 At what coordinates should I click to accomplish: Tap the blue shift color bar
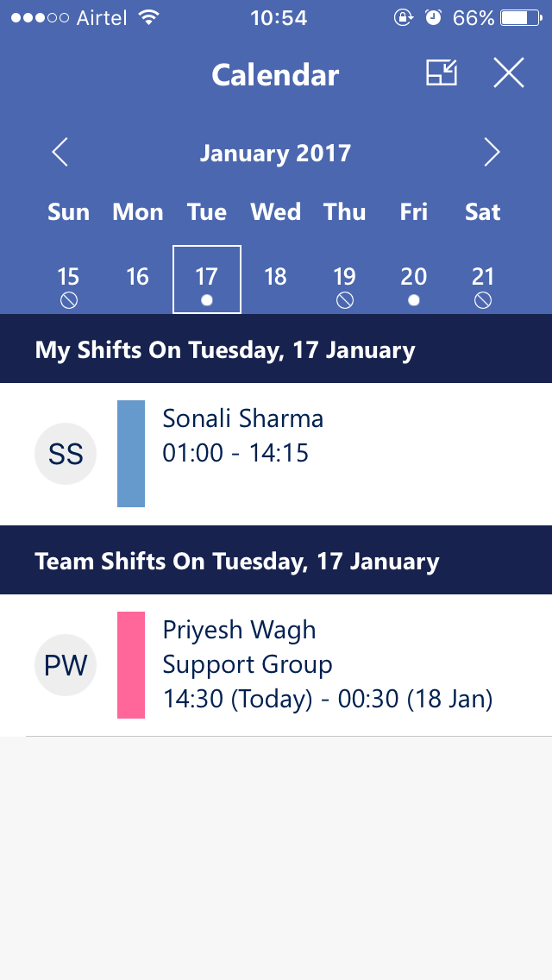pos(131,454)
